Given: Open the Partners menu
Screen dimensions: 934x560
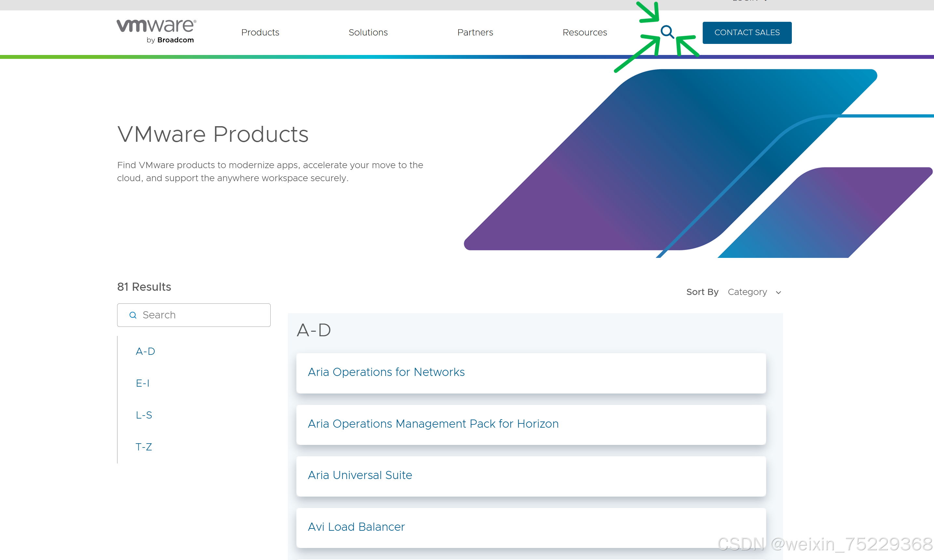Looking at the screenshot, I should coord(475,33).
